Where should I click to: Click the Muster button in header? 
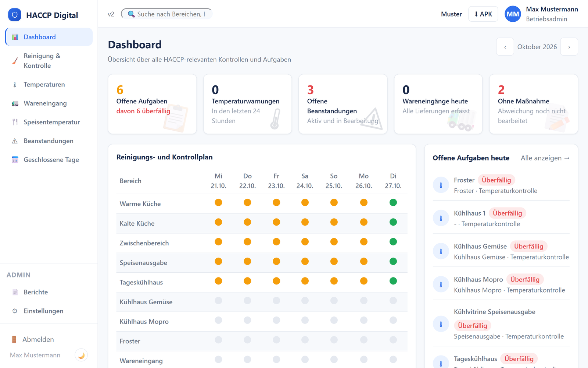(x=451, y=14)
